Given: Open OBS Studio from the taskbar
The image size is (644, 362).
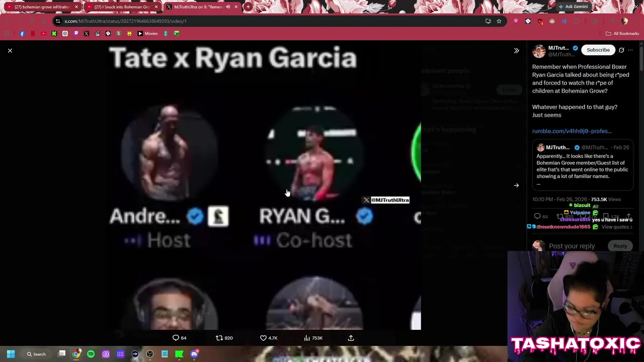Looking at the screenshot, I should tap(150, 354).
